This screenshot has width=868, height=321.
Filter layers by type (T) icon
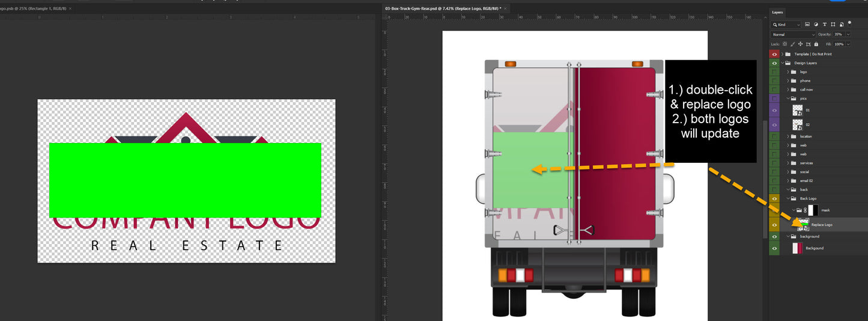click(825, 25)
